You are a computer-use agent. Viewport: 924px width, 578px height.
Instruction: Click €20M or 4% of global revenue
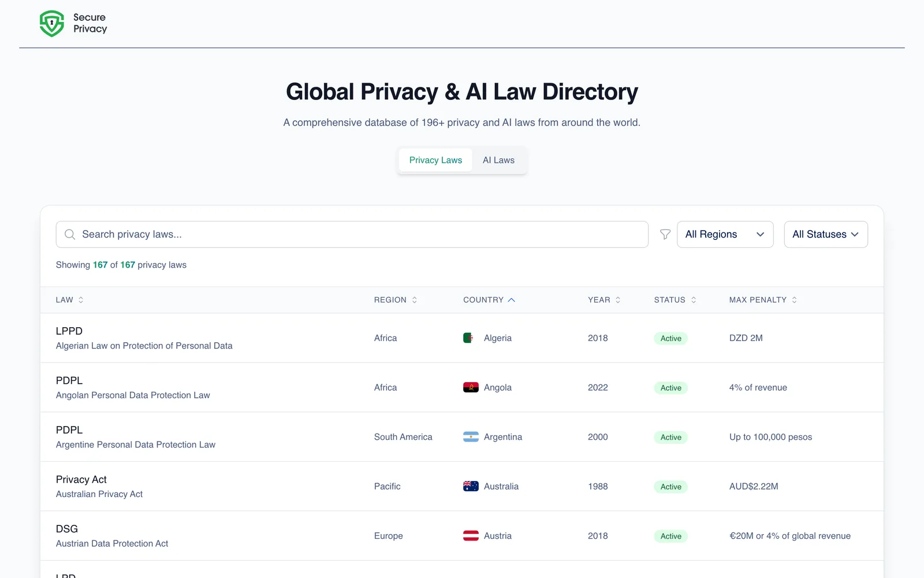pos(790,536)
